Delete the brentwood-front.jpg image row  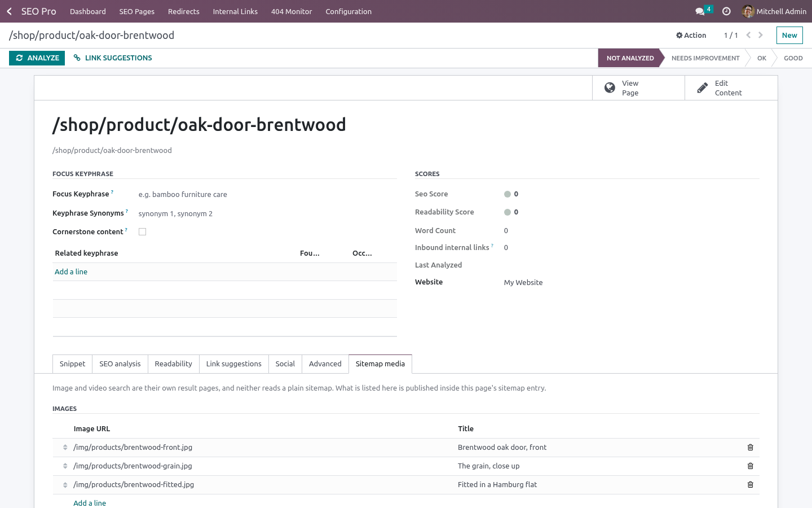click(751, 448)
